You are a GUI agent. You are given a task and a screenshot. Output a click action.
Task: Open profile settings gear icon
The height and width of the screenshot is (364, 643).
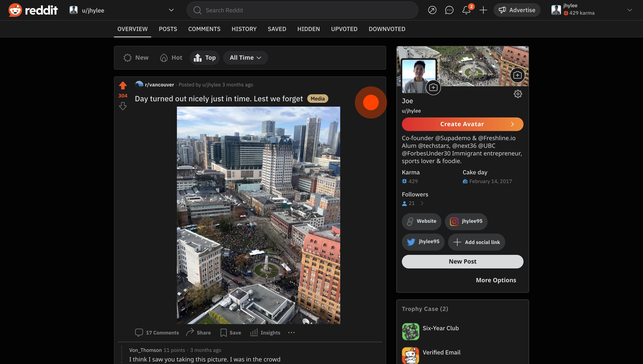[x=518, y=94]
